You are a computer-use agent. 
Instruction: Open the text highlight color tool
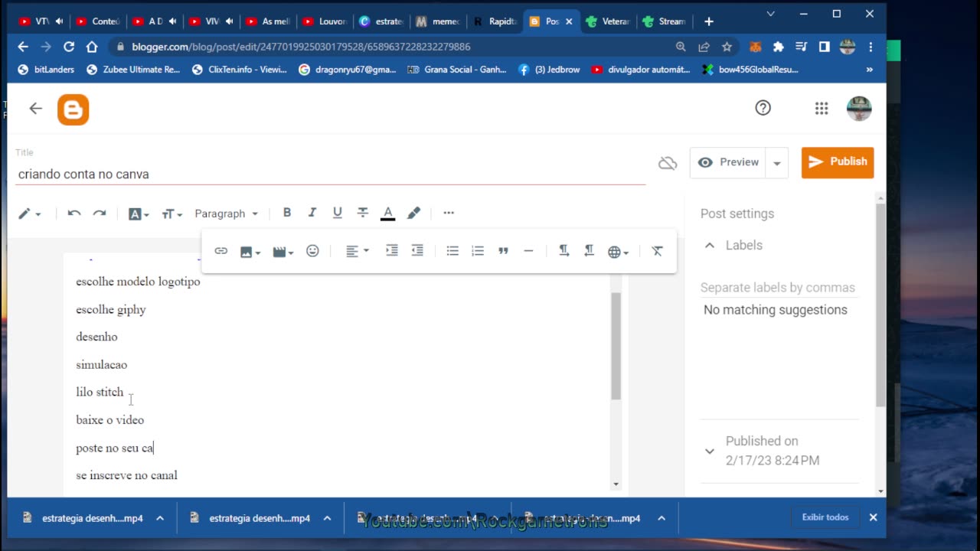tap(413, 213)
